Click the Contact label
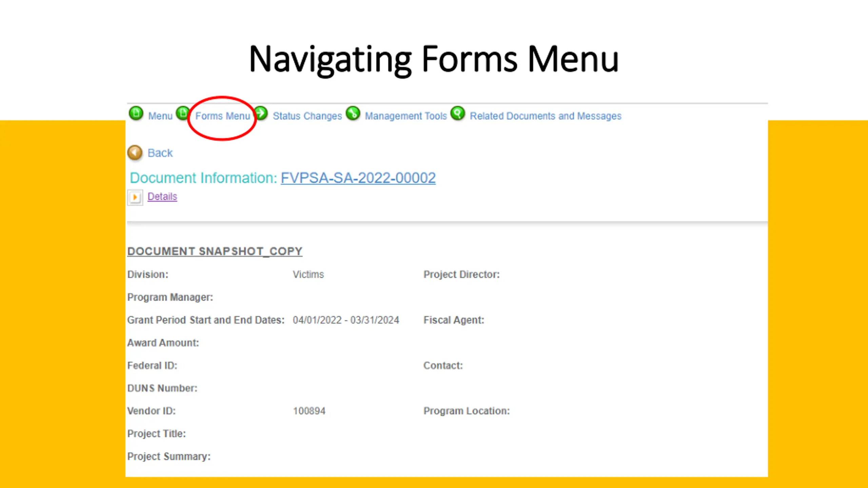 click(x=443, y=366)
